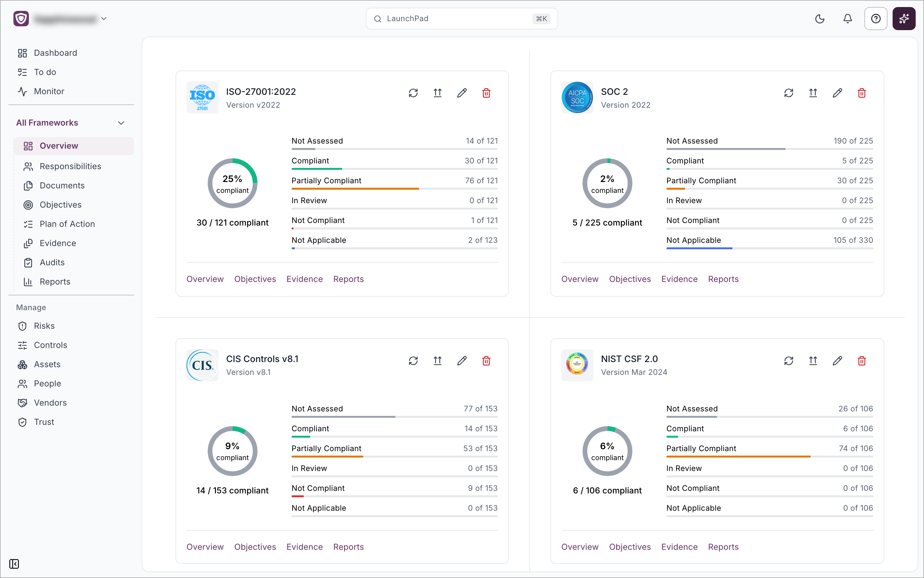This screenshot has height=578, width=924.
Task: Go to Risks under Manage
Action: pos(44,326)
